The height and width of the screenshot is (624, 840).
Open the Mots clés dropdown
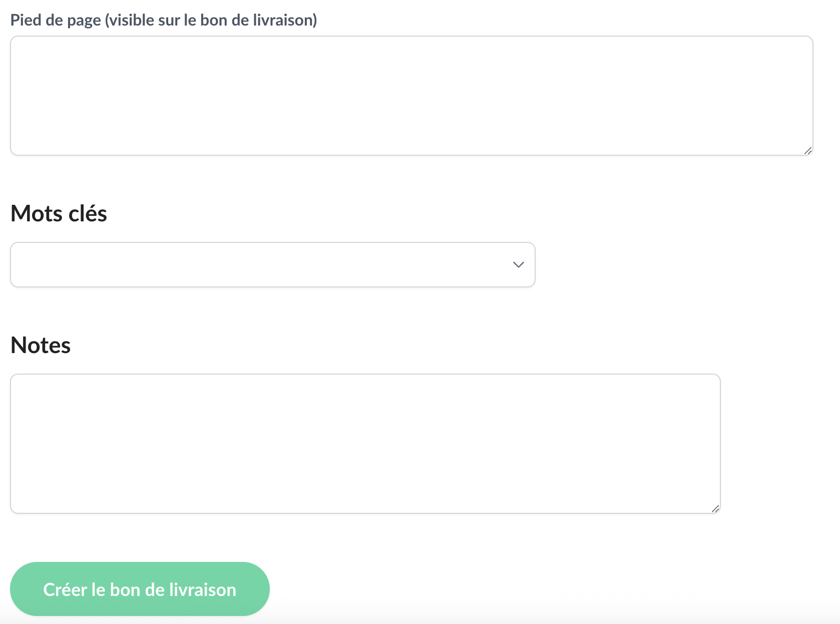[x=272, y=264]
